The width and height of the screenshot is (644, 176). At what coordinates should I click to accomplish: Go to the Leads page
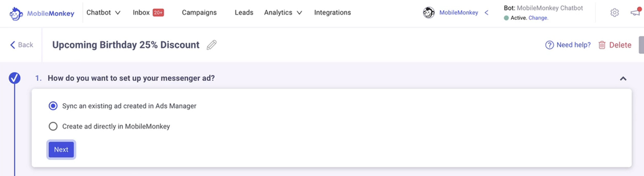click(244, 12)
